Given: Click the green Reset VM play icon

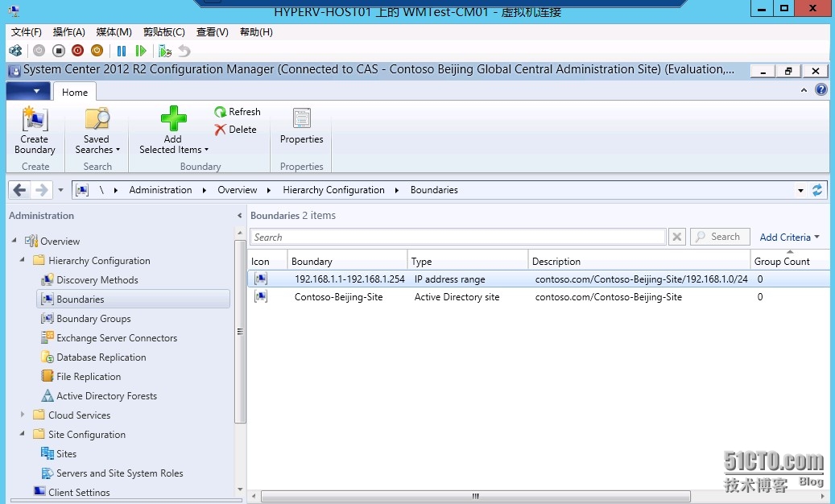Looking at the screenshot, I should click(141, 51).
